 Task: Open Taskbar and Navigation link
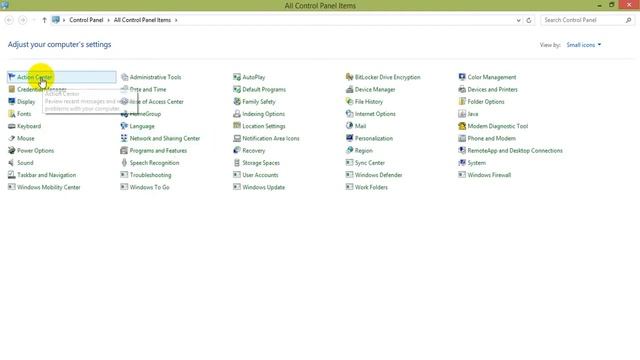click(x=47, y=175)
